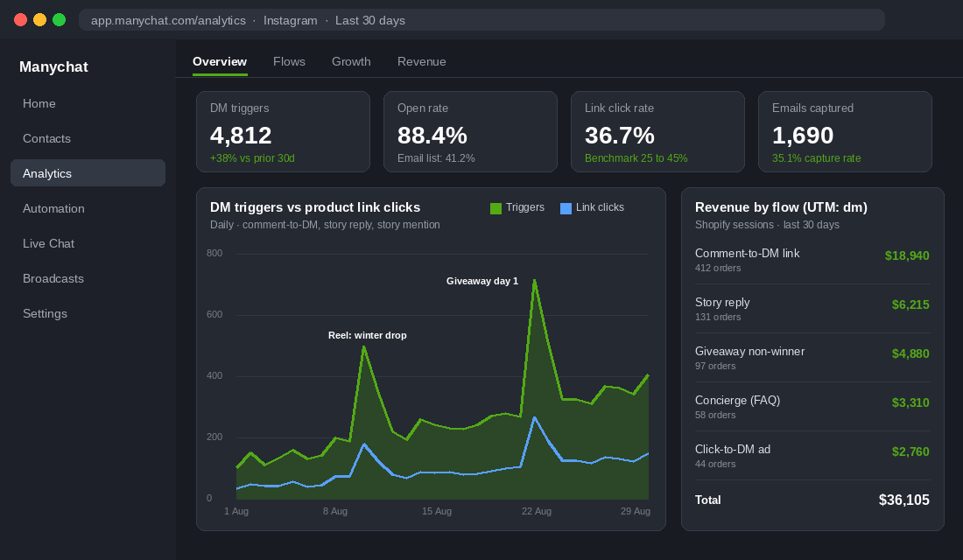Click the '8 Aug' axis label
963x560 pixels.
335,512
